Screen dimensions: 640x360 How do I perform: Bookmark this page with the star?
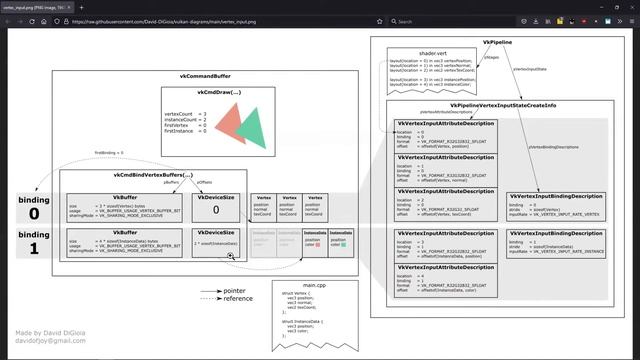tap(380, 21)
